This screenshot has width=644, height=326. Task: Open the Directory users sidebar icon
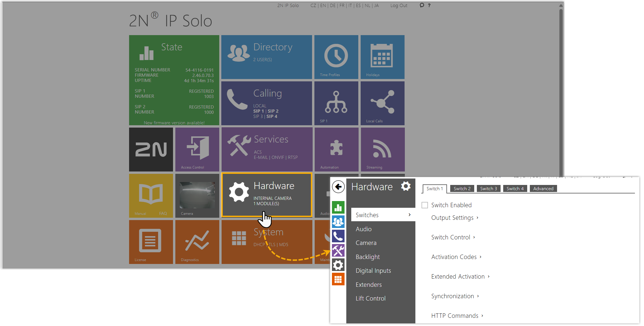point(338,222)
